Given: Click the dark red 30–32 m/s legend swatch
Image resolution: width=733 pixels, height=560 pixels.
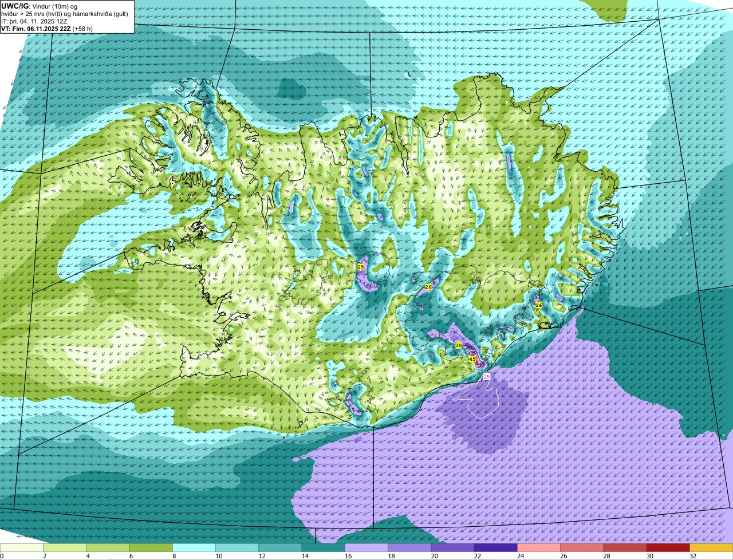Looking at the screenshot, I should coord(668,548).
